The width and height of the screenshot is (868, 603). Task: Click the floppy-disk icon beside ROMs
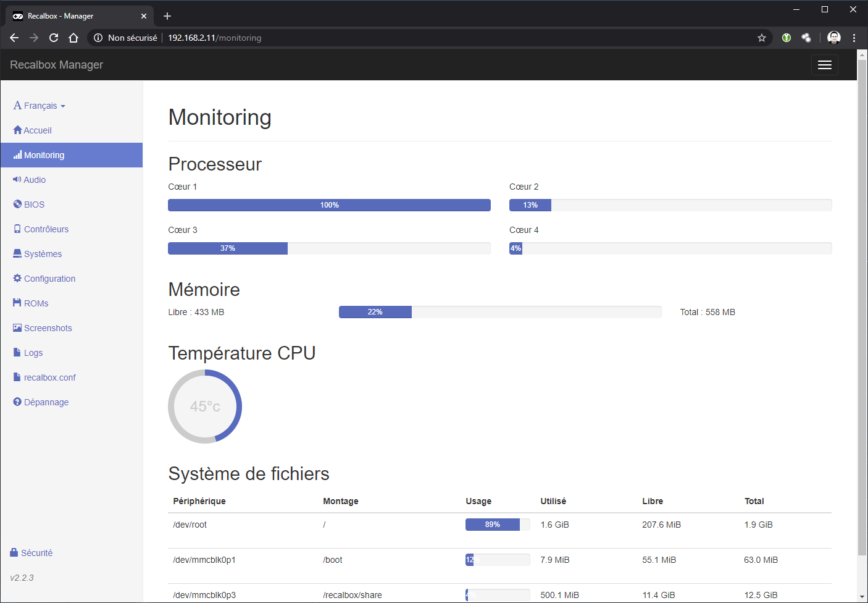click(x=17, y=303)
